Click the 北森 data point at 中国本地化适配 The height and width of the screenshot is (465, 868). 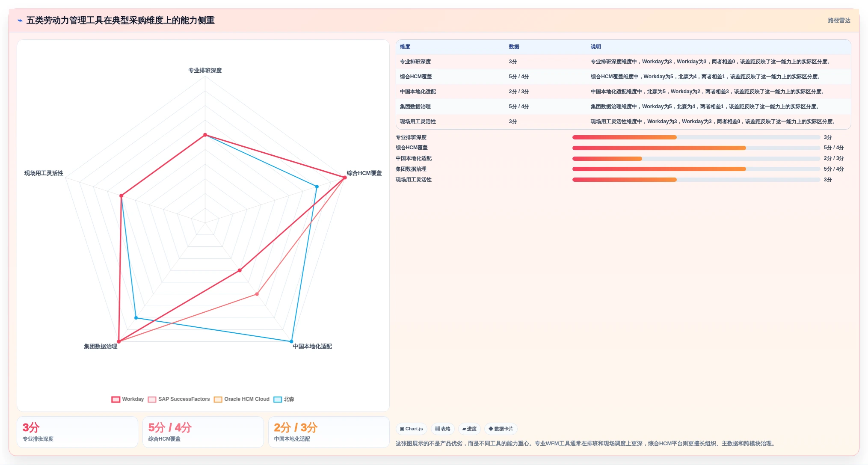point(292,342)
